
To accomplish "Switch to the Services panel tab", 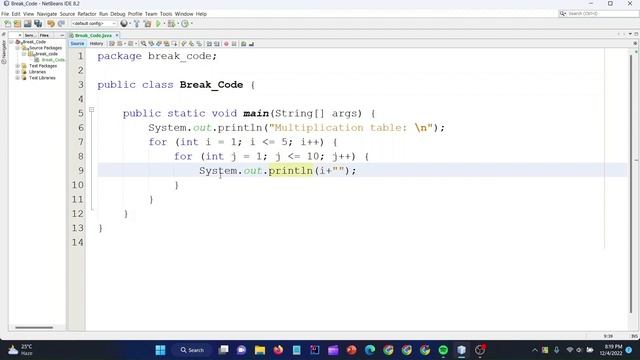I will (x=29, y=36).
